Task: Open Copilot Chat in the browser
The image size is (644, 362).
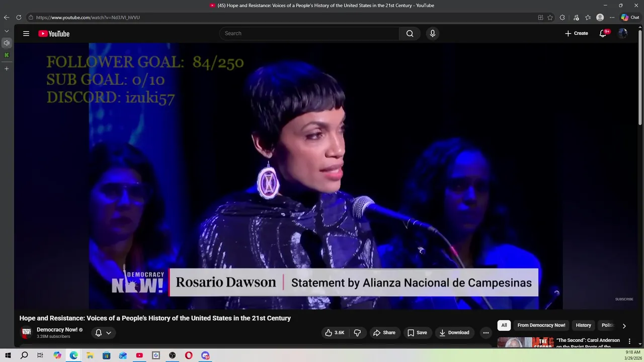Action: pyautogui.click(x=630, y=18)
